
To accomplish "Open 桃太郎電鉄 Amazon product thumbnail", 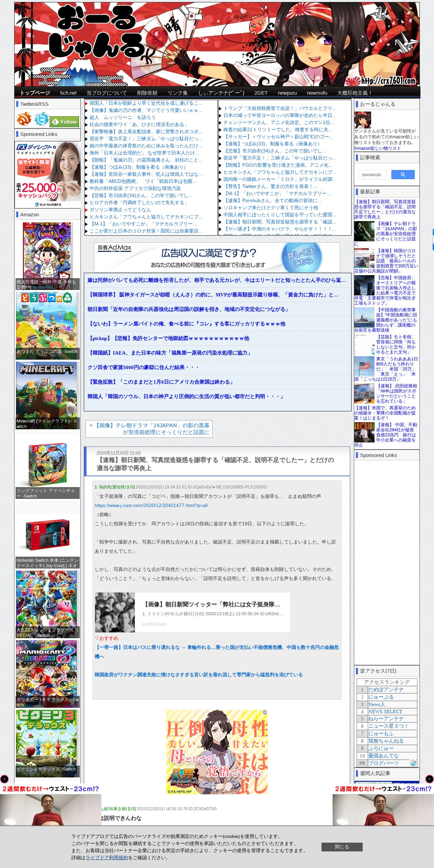I will [48, 256].
